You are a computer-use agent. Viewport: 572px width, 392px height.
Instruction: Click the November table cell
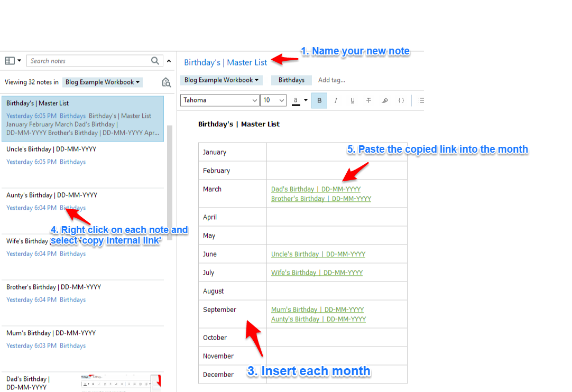click(x=233, y=356)
